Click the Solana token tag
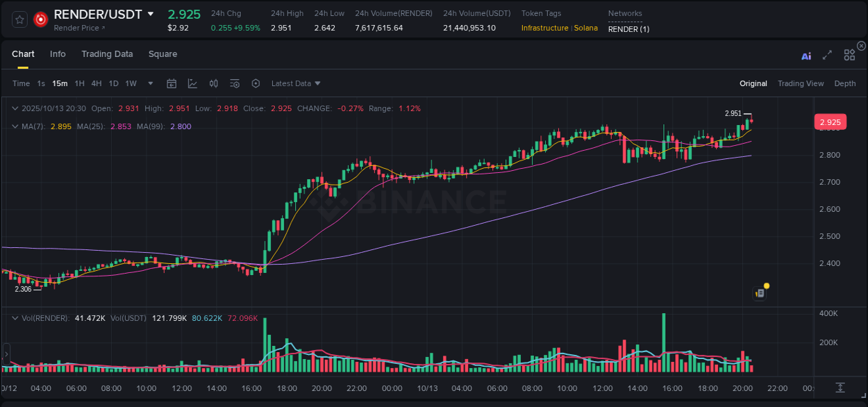The height and width of the screenshot is (407, 868). point(586,28)
